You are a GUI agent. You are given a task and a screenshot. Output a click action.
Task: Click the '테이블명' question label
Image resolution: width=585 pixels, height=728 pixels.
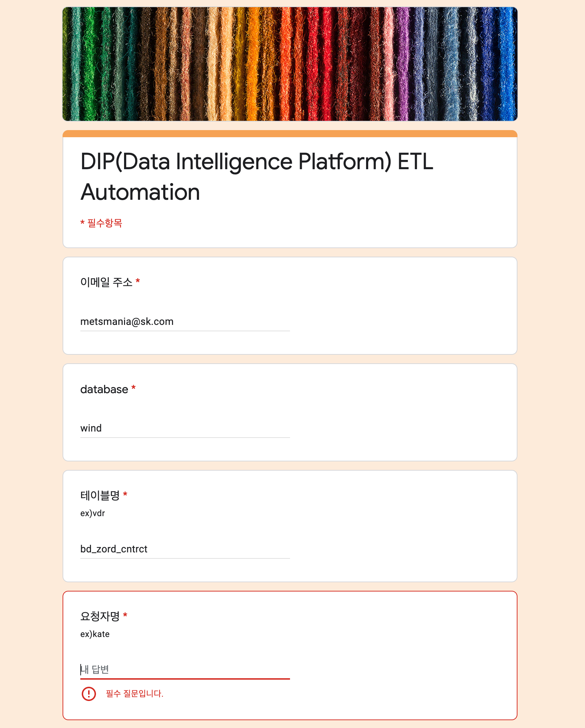point(100,495)
